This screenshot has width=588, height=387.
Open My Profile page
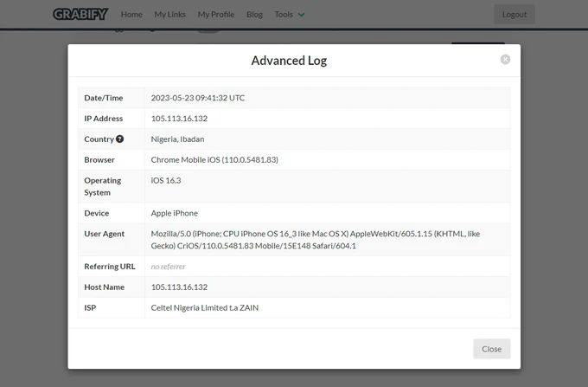pos(216,14)
